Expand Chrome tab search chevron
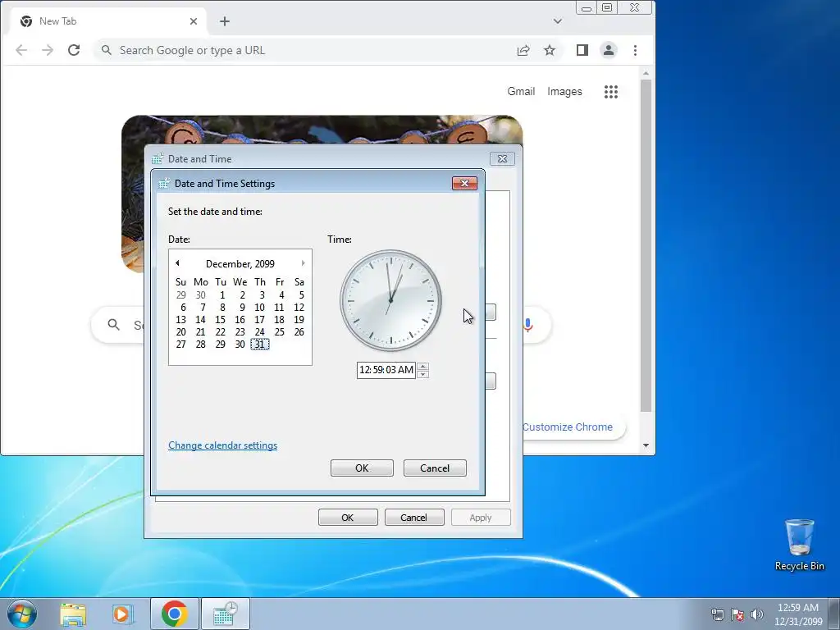The image size is (840, 630). coord(558,21)
